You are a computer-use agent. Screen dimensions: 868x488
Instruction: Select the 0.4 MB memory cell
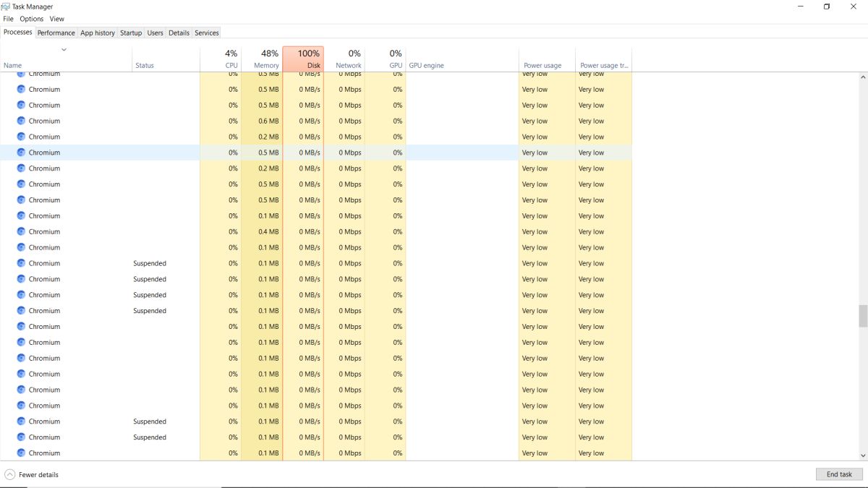[261, 231]
